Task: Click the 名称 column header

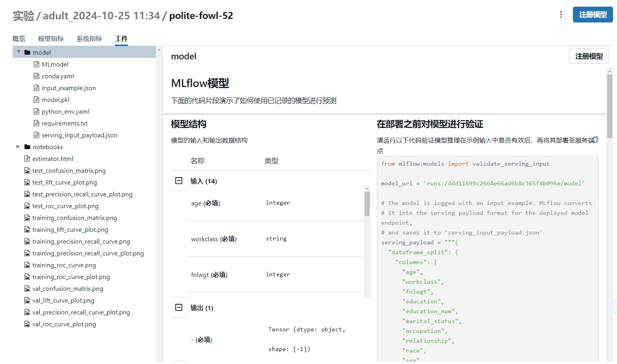Action: 197,161
